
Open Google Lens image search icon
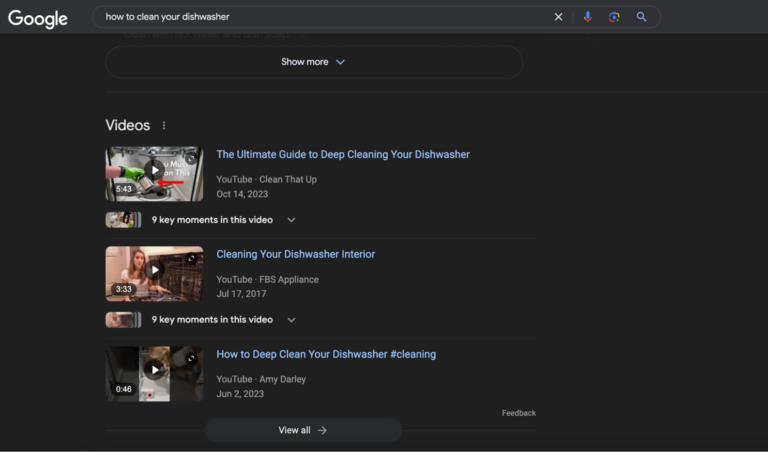614,17
